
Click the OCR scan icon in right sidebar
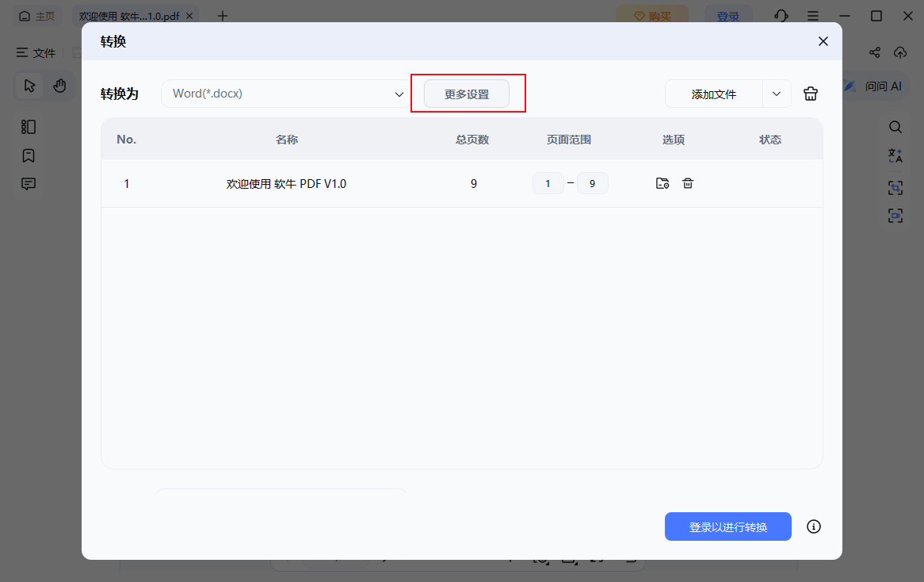[895, 188]
